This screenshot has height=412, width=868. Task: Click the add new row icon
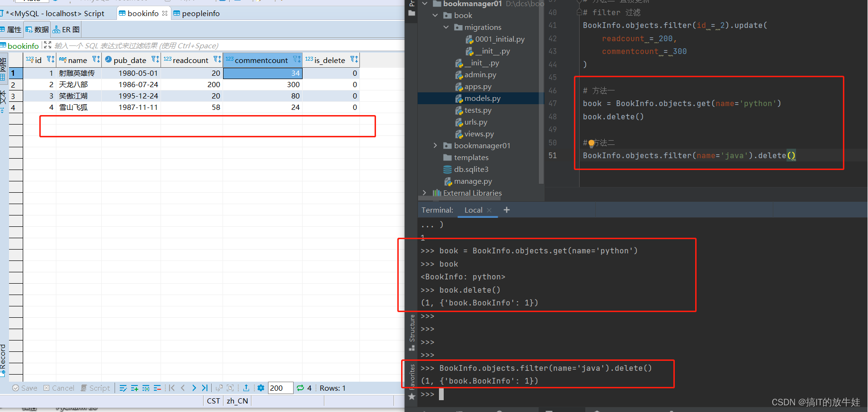coord(134,388)
